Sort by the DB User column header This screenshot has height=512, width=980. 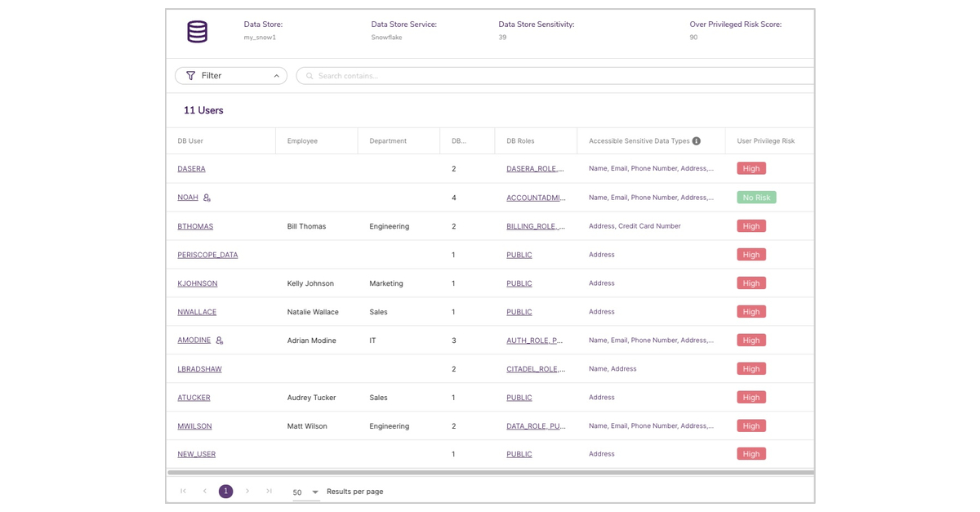tap(190, 141)
